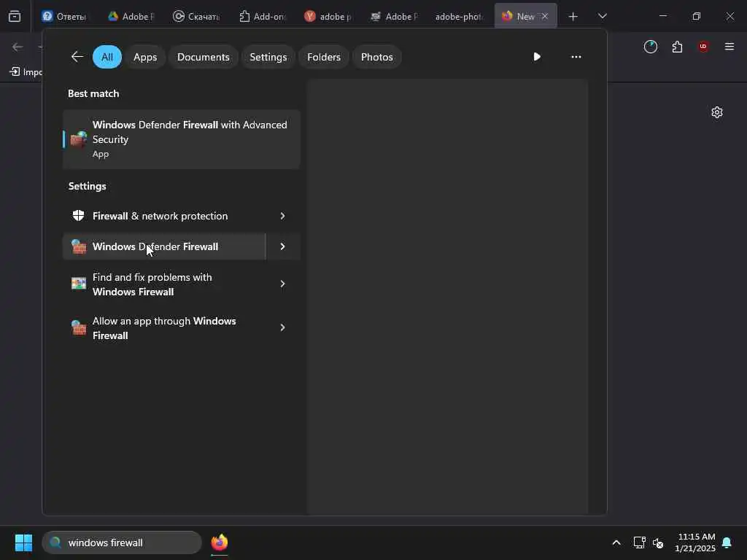
Task: Click the Import bookmarks toolbar item
Action: coord(26,72)
